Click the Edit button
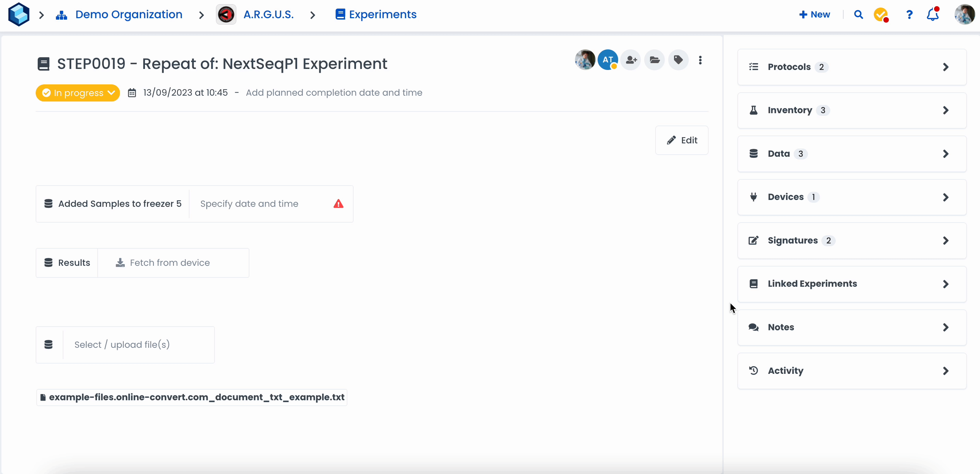Image resolution: width=980 pixels, height=474 pixels. click(x=682, y=141)
